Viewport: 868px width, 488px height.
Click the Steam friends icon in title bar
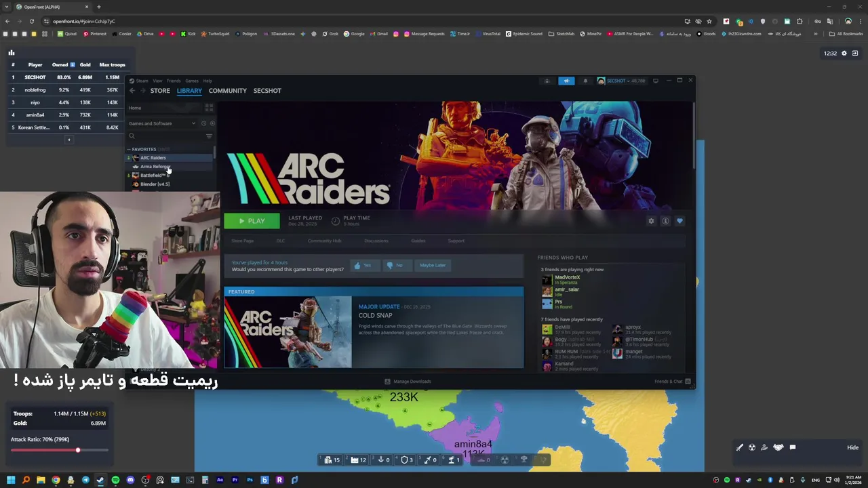(x=547, y=81)
